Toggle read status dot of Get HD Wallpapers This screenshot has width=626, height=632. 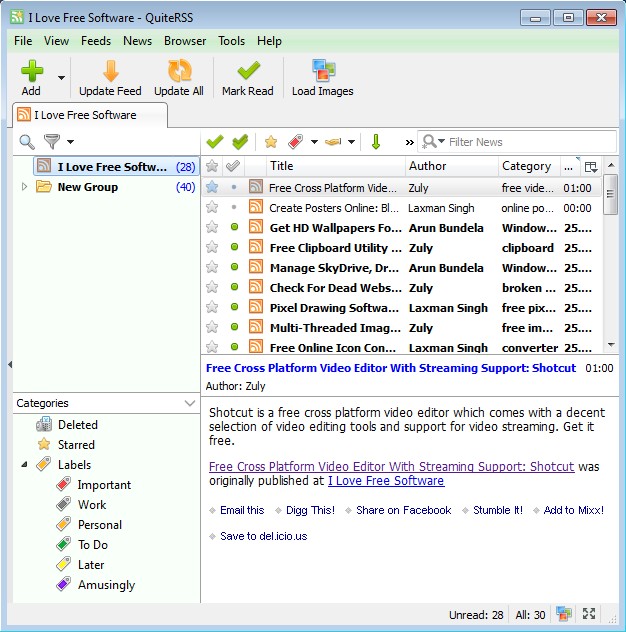tap(234, 227)
